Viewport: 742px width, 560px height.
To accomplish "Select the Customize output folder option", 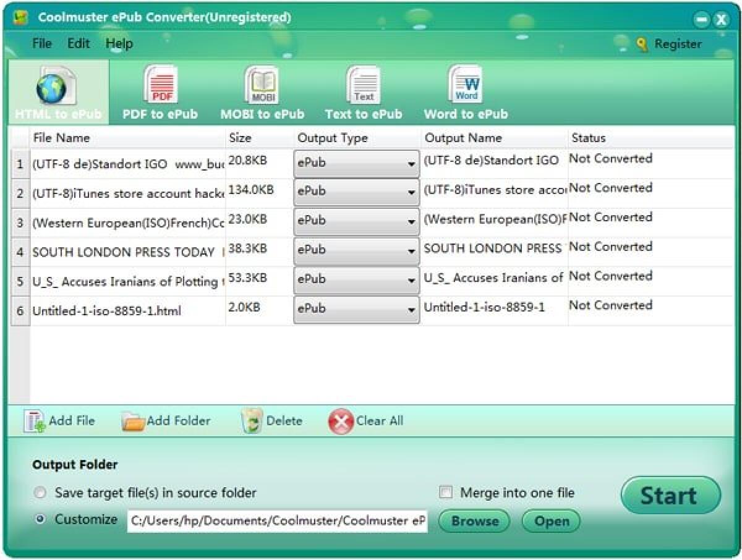I will click(40, 520).
